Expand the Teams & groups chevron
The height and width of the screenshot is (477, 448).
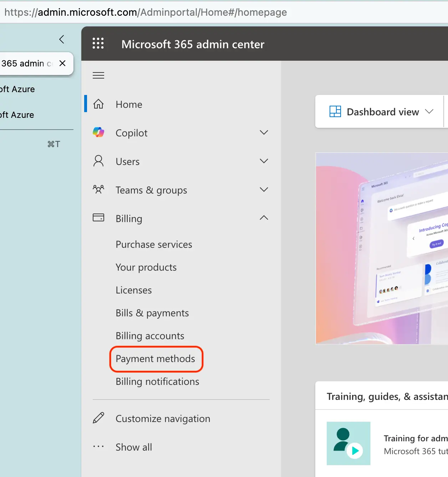264,190
